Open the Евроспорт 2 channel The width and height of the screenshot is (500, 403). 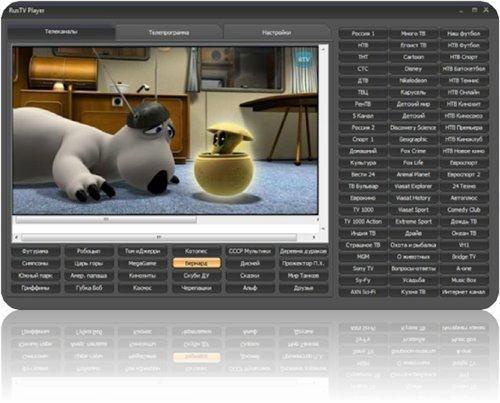464,175
